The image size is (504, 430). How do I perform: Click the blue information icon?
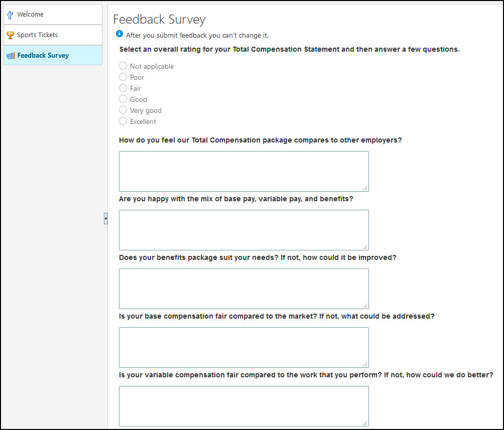tap(119, 34)
